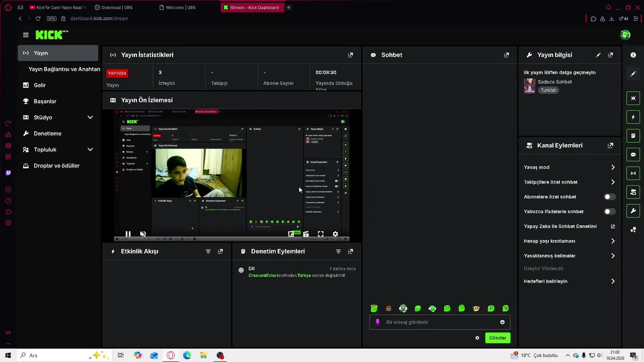644x362 pixels.
Task: Pop out the Yayın İstatistikleri panel
Action: click(351, 55)
